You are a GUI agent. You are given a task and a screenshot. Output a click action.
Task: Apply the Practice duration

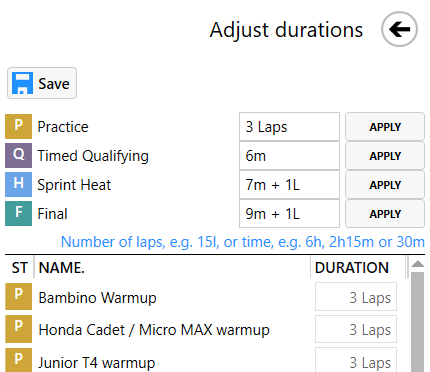[385, 127]
